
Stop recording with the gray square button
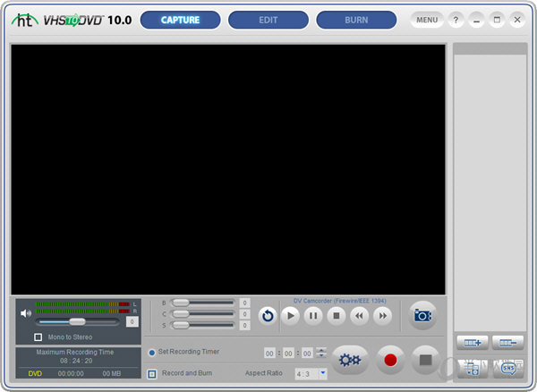[425, 360]
